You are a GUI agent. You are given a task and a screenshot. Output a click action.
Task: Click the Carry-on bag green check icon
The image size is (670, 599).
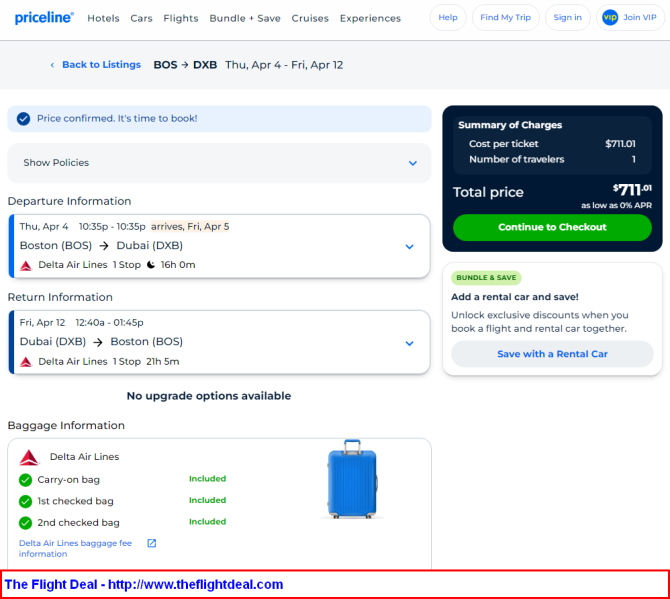click(x=26, y=480)
